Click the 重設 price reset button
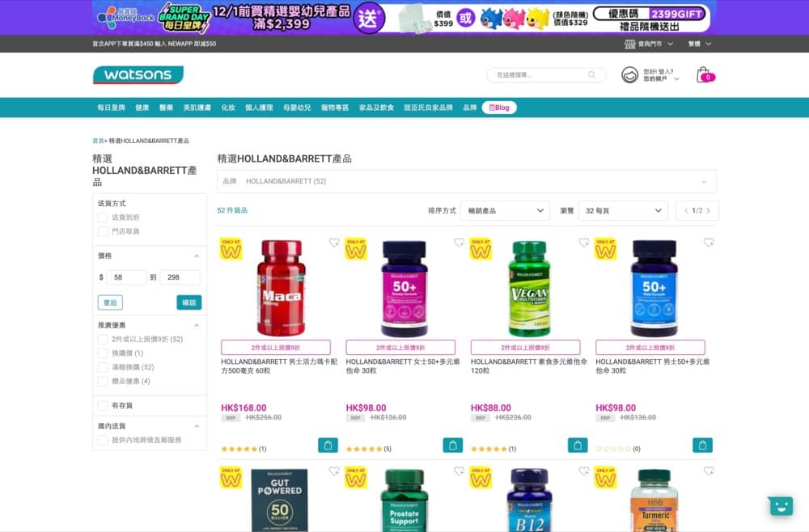The width and height of the screenshot is (809, 532). [x=110, y=302]
